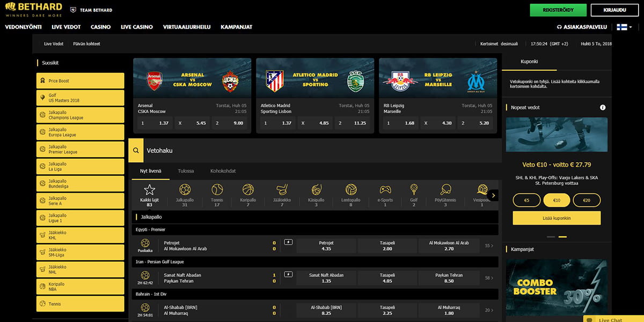Image resolution: width=644 pixels, height=322 pixels.
Task: Select the €20 stake option
Action: [587, 200]
